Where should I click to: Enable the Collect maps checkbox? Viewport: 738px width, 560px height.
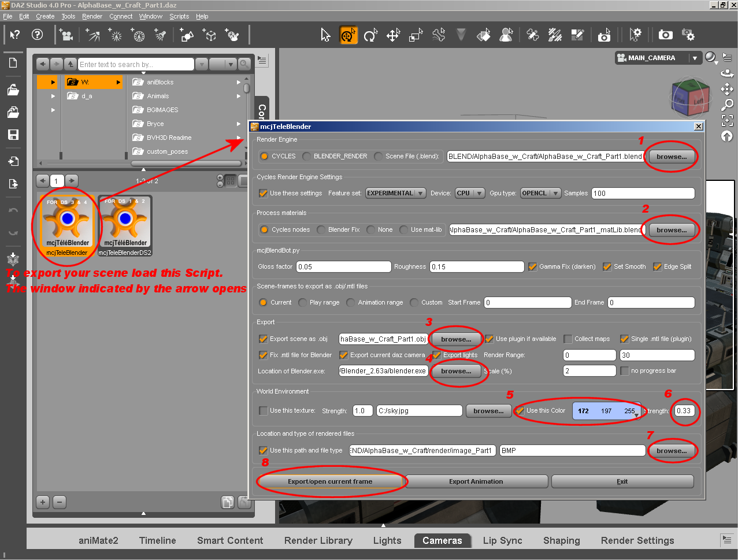(x=568, y=339)
